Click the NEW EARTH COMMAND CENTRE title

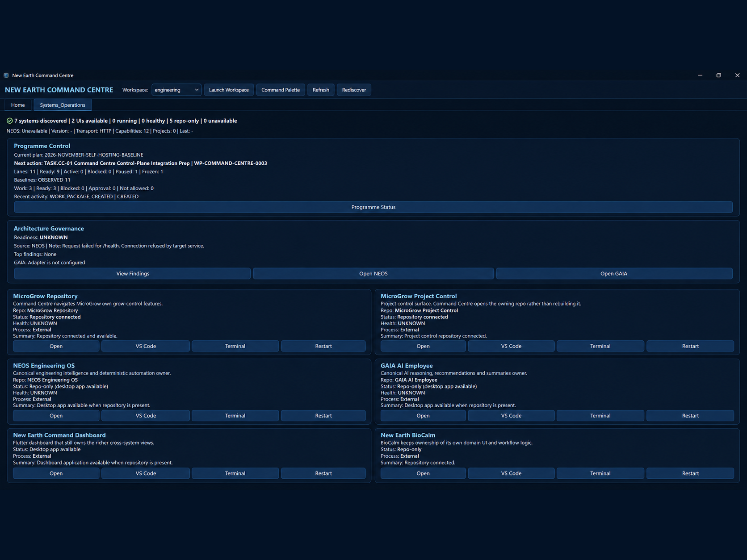(x=59, y=90)
